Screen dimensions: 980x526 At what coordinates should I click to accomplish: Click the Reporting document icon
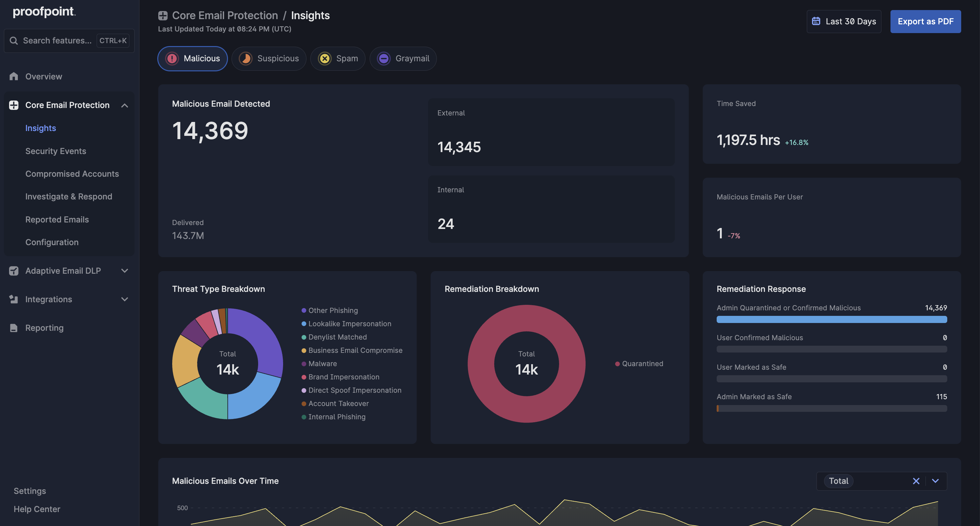point(14,328)
